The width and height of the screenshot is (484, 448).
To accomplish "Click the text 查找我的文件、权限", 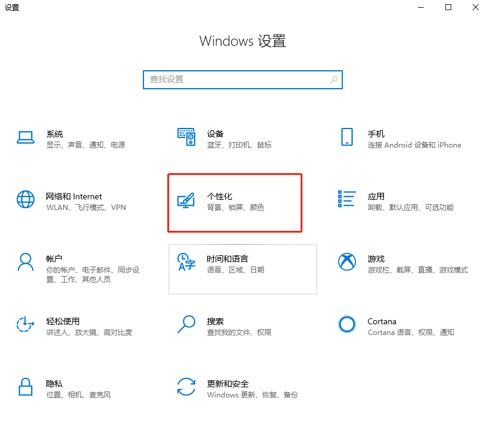I will (x=239, y=333).
